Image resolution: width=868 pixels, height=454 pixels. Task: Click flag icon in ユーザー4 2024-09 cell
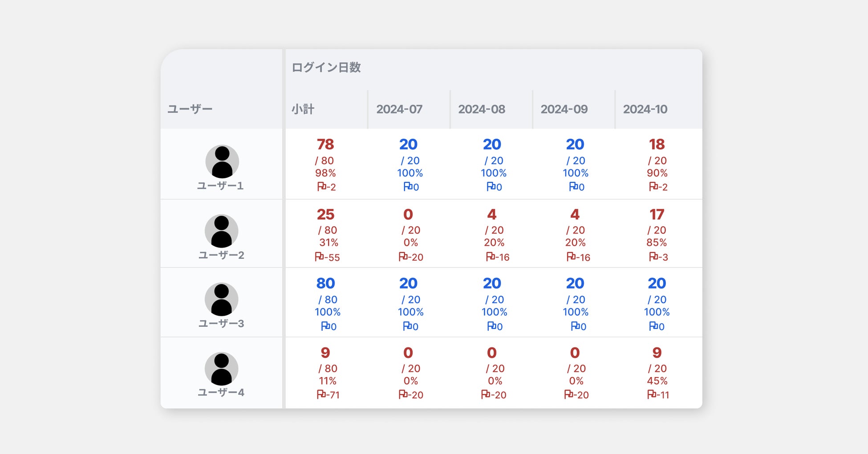[568, 394]
